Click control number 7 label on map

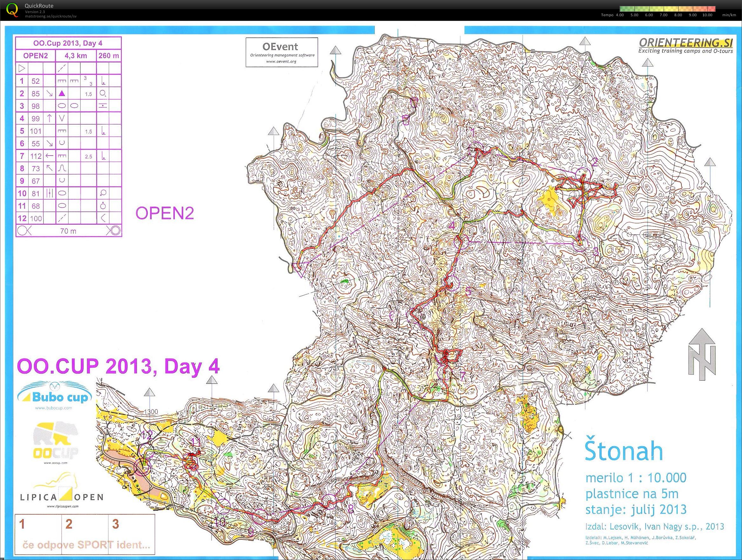tap(463, 377)
